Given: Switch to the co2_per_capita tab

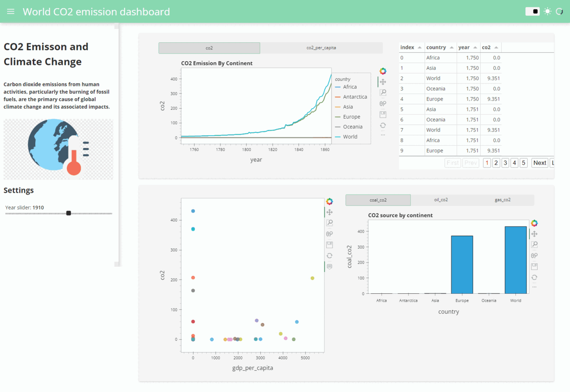Looking at the screenshot, I should (322, 48).
